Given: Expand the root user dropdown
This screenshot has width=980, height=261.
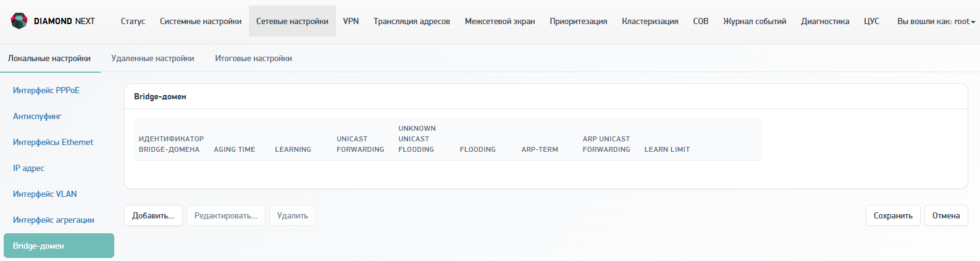Looking at the screenshot, I should click(x=936, y=21).
